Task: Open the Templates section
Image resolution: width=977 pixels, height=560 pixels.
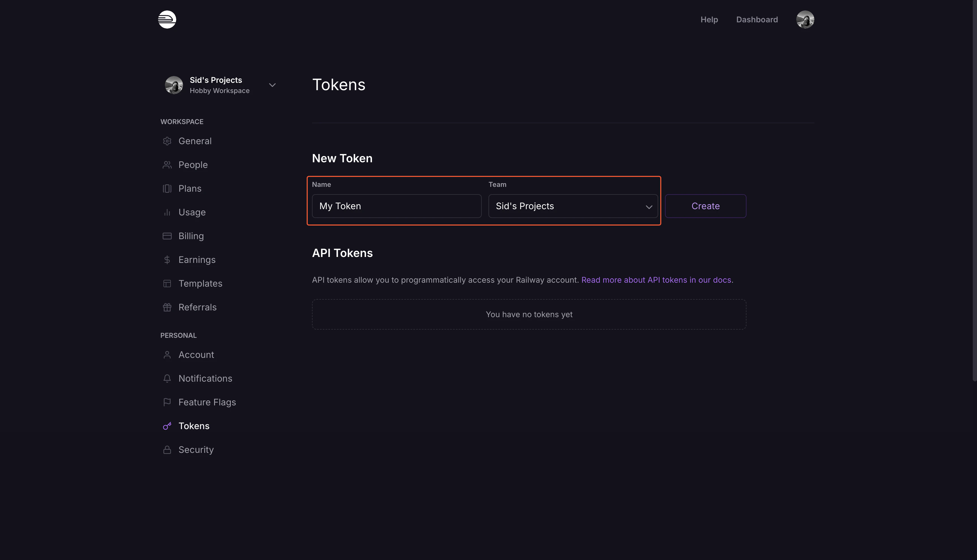Action: [x=201, y=284]
